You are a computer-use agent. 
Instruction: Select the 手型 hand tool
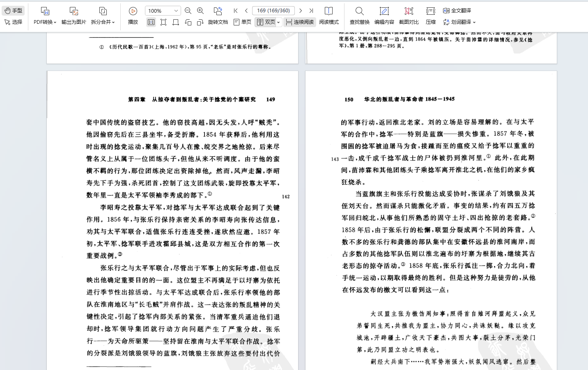(x=14, y=11)
